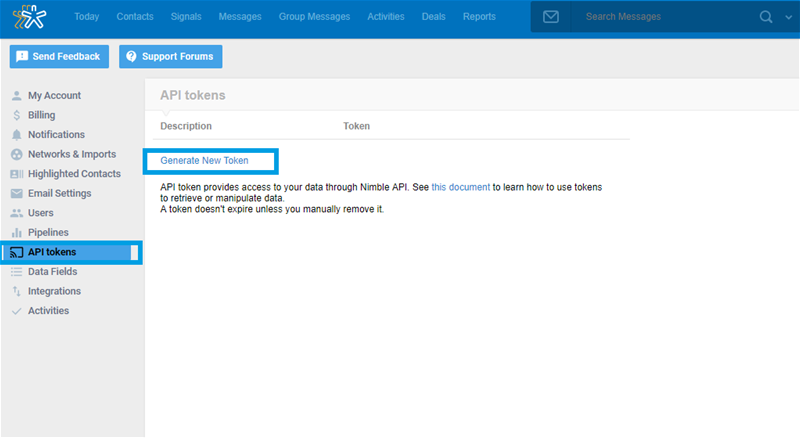Go to Group Messages in top menu
This screenshot has width=800, height=438.
tap(313, 17)
